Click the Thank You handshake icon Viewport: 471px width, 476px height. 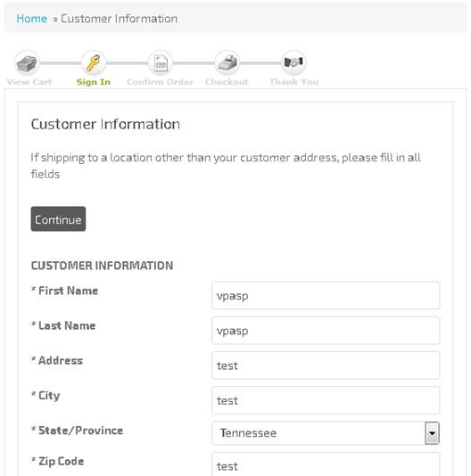tap(293, 62)
